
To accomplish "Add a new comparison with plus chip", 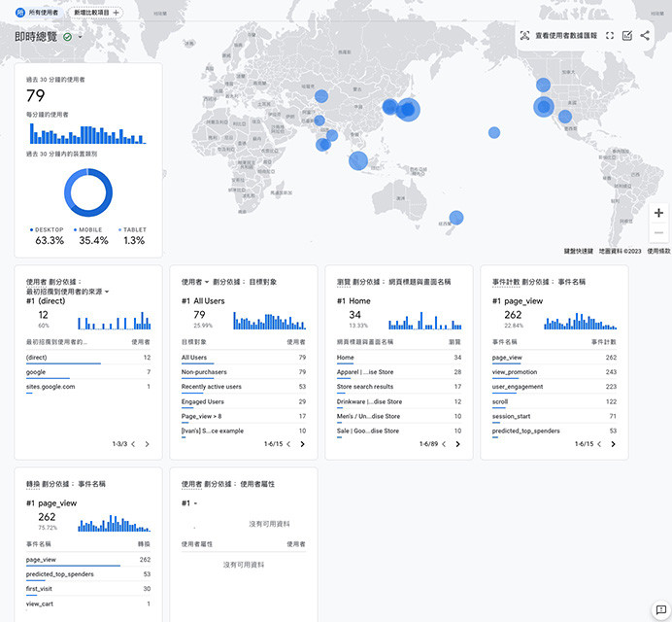I will [95, 13].
